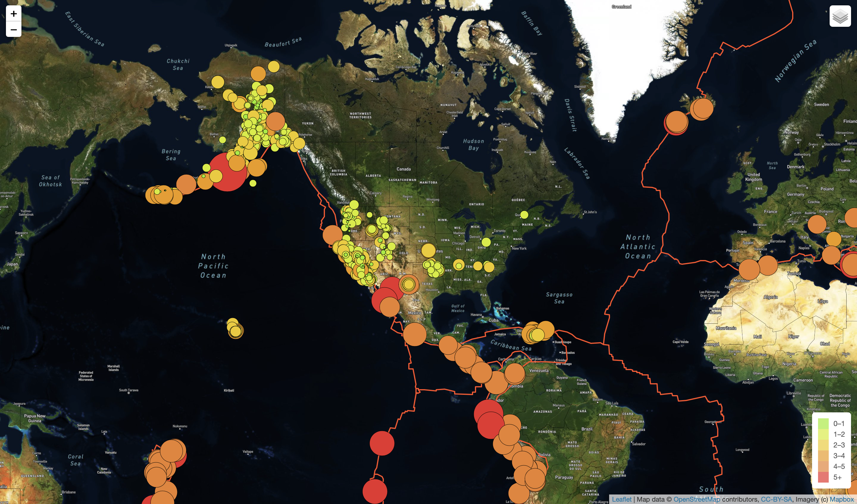
Task: Click the yellow marker cluster at Hawaii
Action: click(x=235, y=329)
